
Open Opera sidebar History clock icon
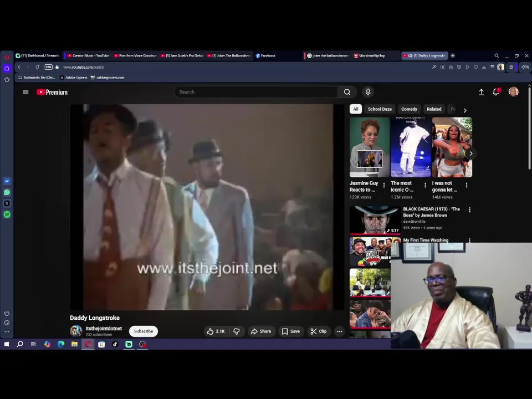7,323
